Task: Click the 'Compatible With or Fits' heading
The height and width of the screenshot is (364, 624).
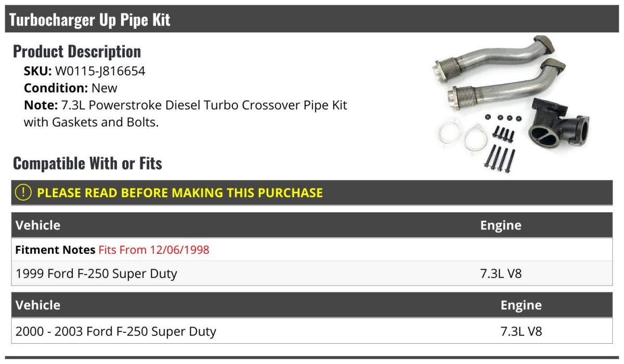Action: [87, 163]
